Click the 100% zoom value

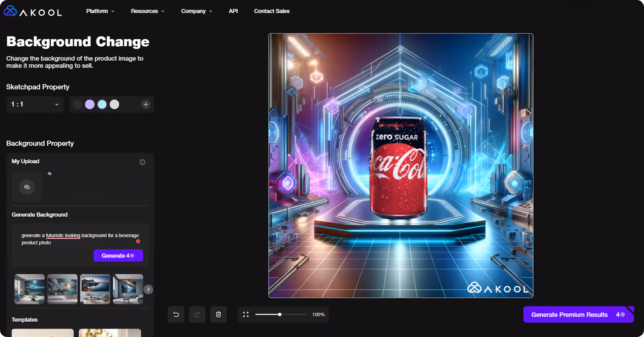(318, 314)
